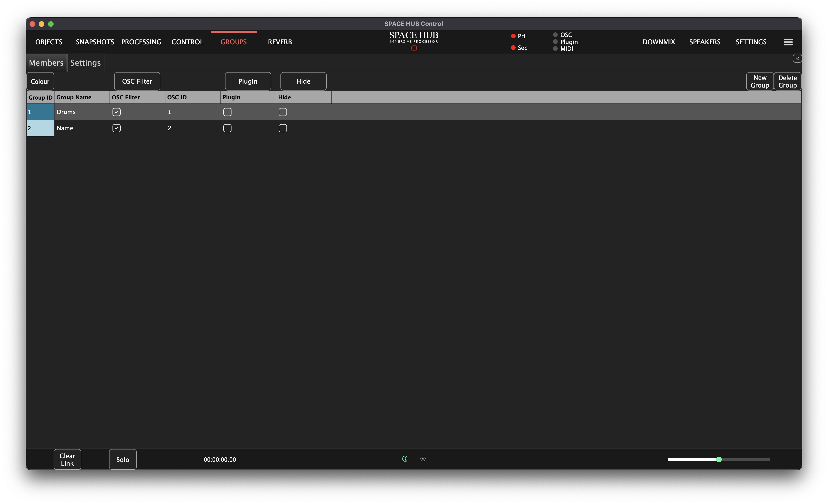Switch to night mode moon icon
The height and width of the screenshot is (504, 828).
[405, 459]
